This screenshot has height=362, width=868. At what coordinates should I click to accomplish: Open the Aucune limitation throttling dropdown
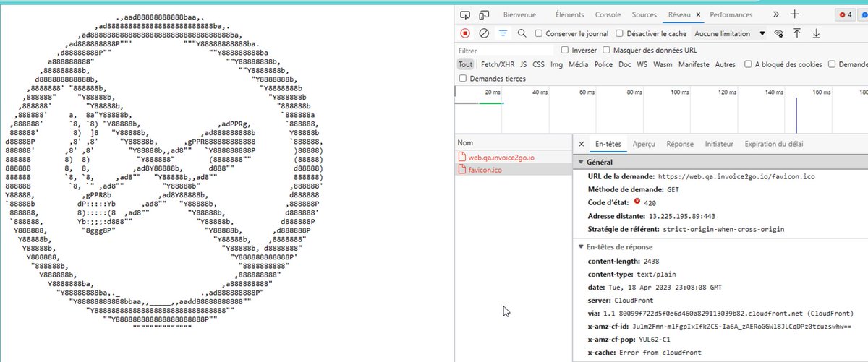point(729,33)
